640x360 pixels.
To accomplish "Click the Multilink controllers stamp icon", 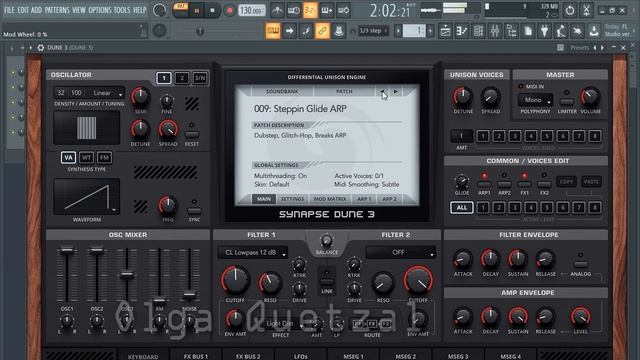I will (x=339, y=31).
